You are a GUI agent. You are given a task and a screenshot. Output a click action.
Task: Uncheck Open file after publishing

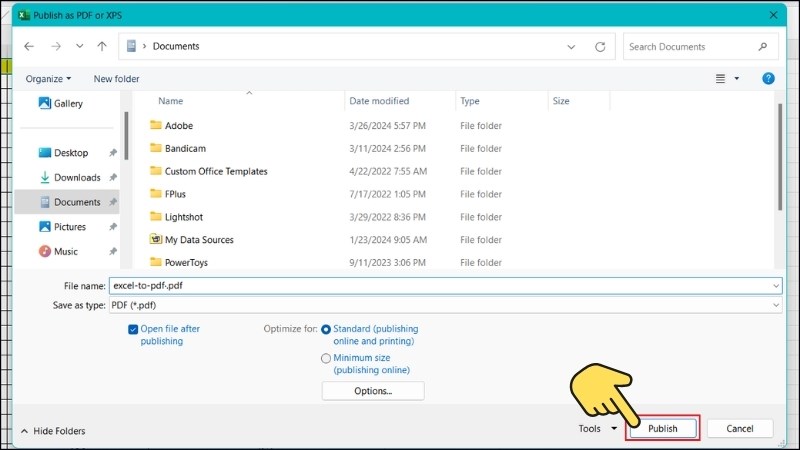click(134, 329)
